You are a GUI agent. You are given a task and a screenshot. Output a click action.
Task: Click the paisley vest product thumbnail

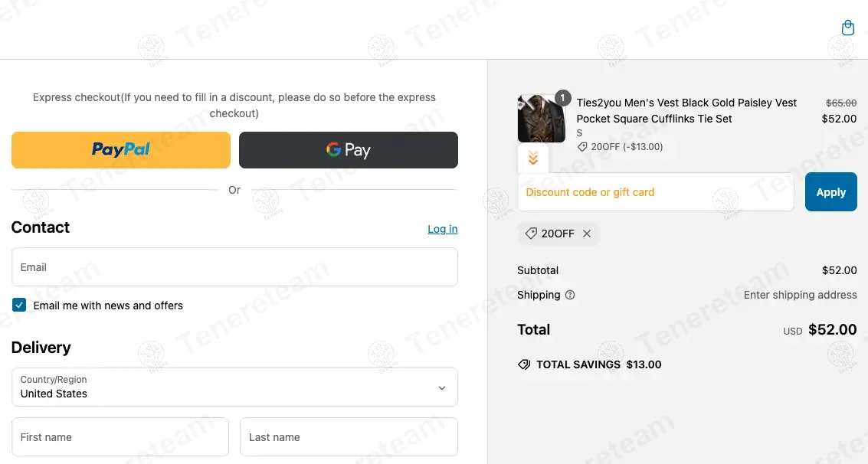(541, 119)
